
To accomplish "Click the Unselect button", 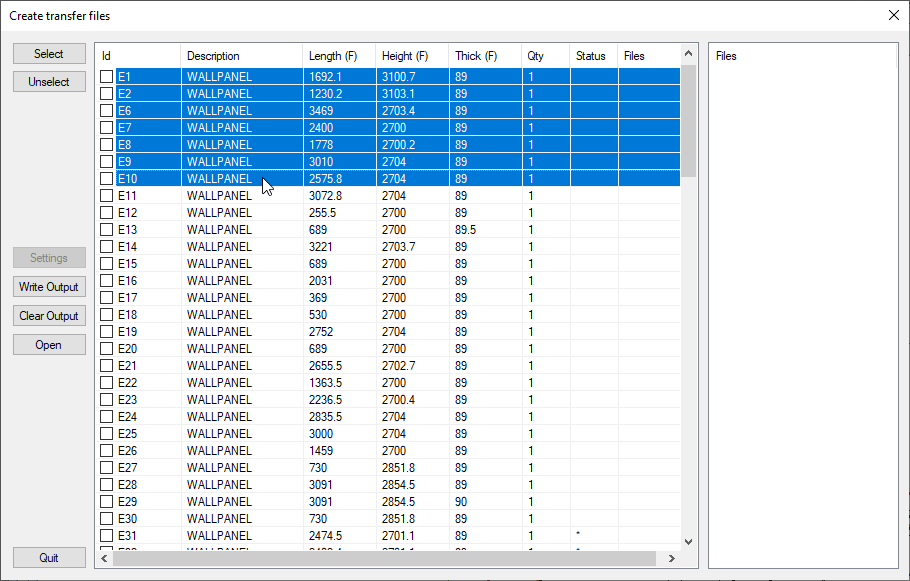I will [49, 82].
